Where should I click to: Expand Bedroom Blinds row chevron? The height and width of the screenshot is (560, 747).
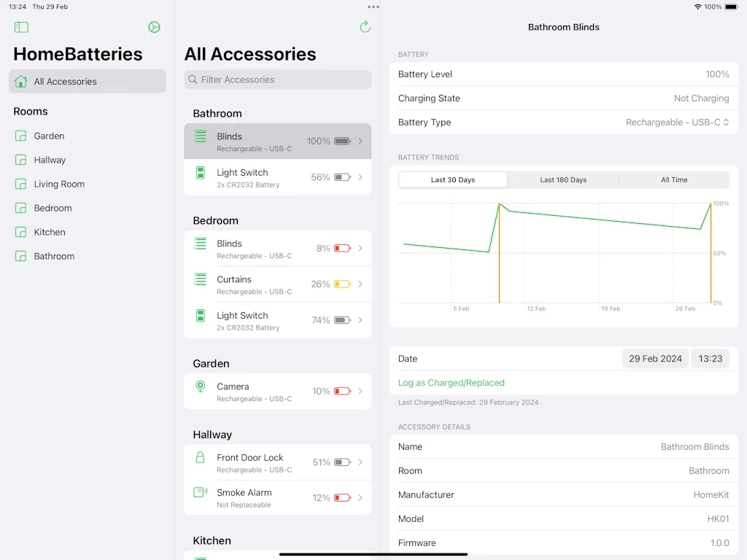360,248
